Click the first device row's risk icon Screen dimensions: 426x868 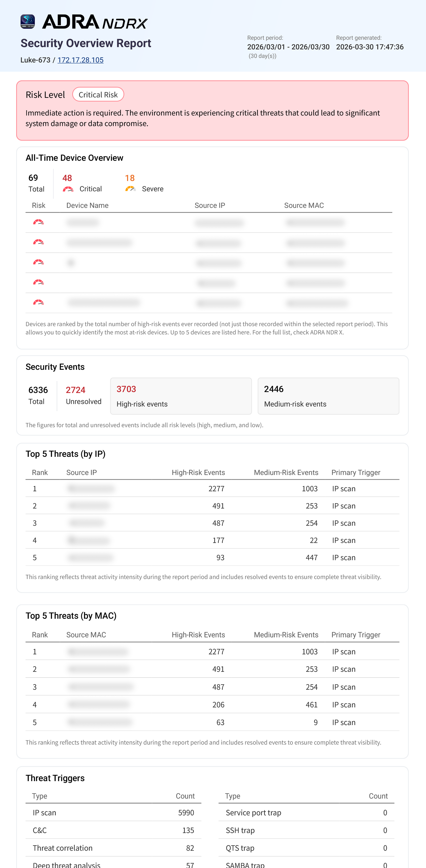click(38, 222)
